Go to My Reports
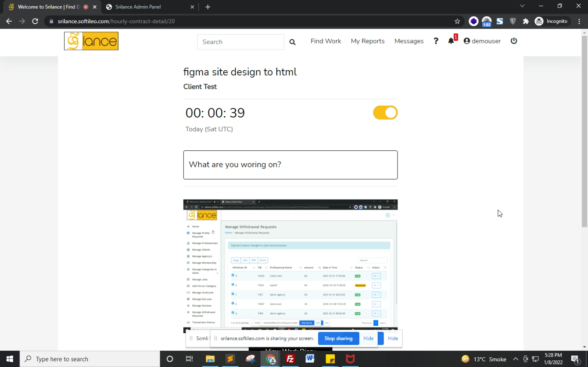588x367 pixels. pyautogui.click(x=368, y=41)
